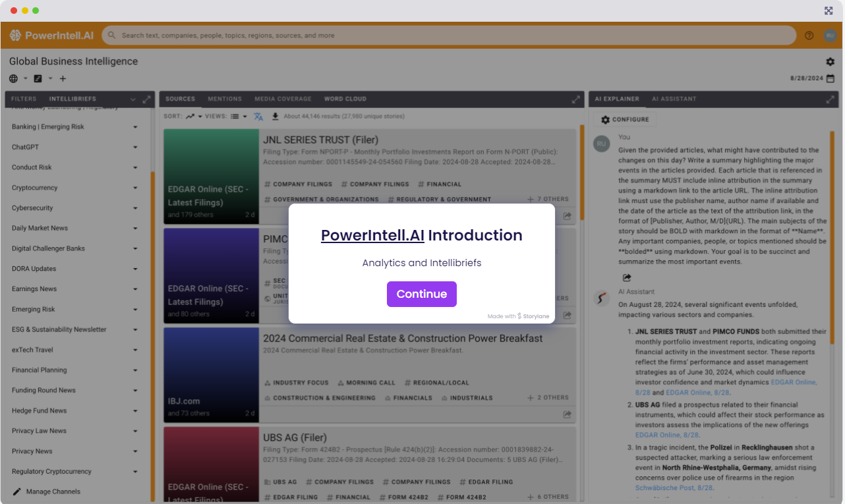Switch to the Intellibriefs tab

click(x=73, y=99)
